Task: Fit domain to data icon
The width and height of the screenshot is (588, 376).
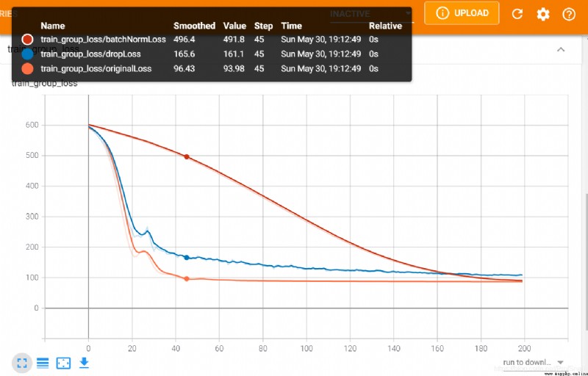Action: (63, 363)
